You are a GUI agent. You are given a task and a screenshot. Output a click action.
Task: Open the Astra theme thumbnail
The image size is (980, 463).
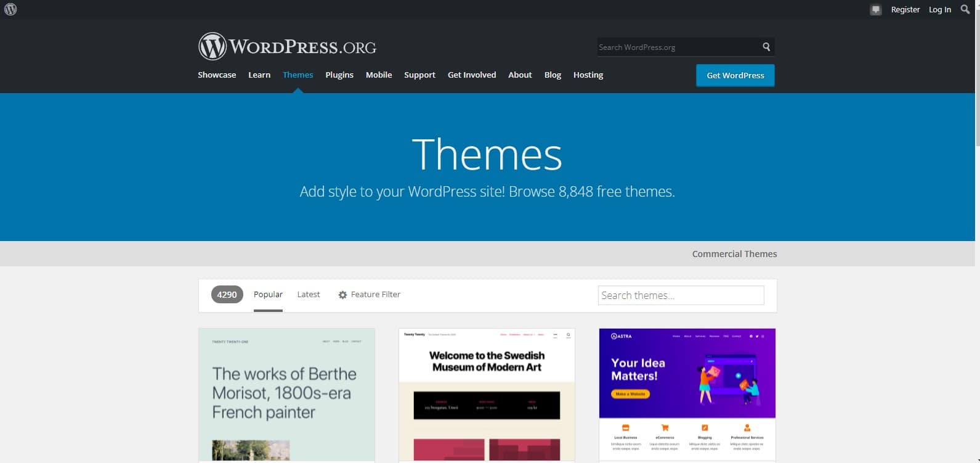[687, 395]
